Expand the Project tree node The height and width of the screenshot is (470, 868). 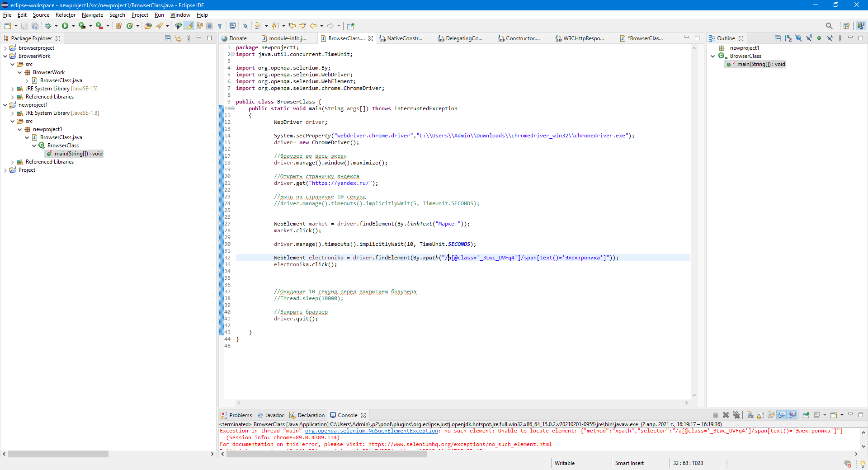5,170
